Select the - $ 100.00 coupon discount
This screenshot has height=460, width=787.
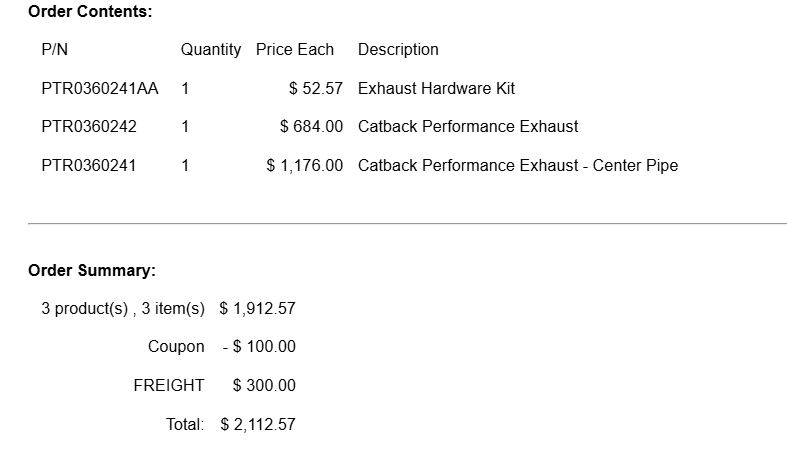click(x=259, y=347)
